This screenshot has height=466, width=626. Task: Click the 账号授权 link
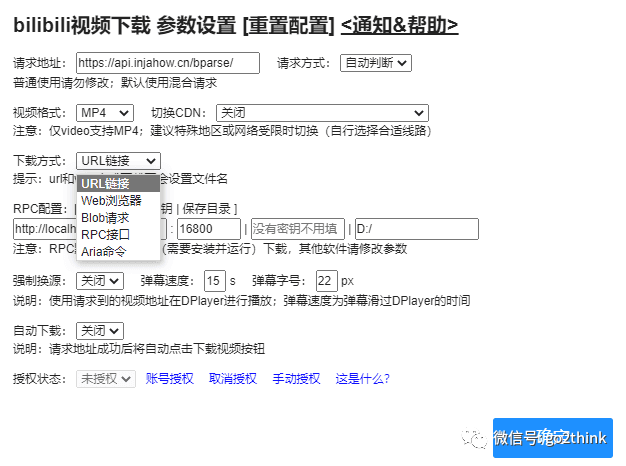[170, 379]
